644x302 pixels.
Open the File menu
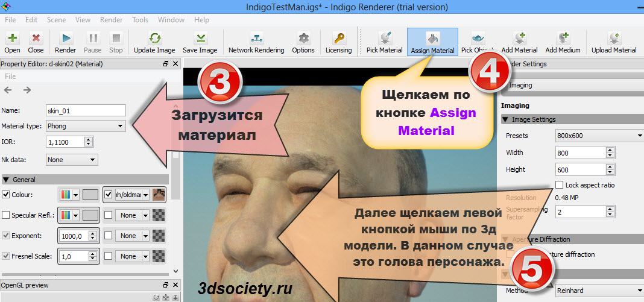(x=10, y=20)
